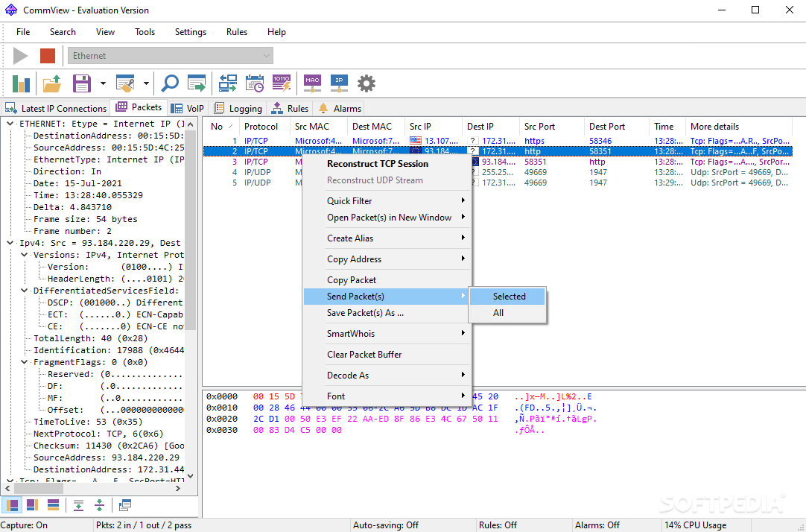This screenshot has width=806, height=532.
Task: Click the magnifier Find Packet icon
Action: tap(170, 83)
